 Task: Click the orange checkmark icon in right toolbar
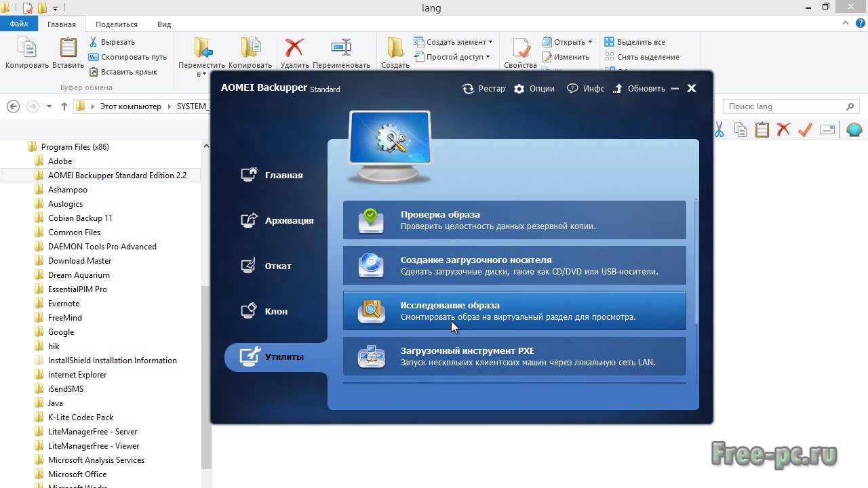click(805, 129)
